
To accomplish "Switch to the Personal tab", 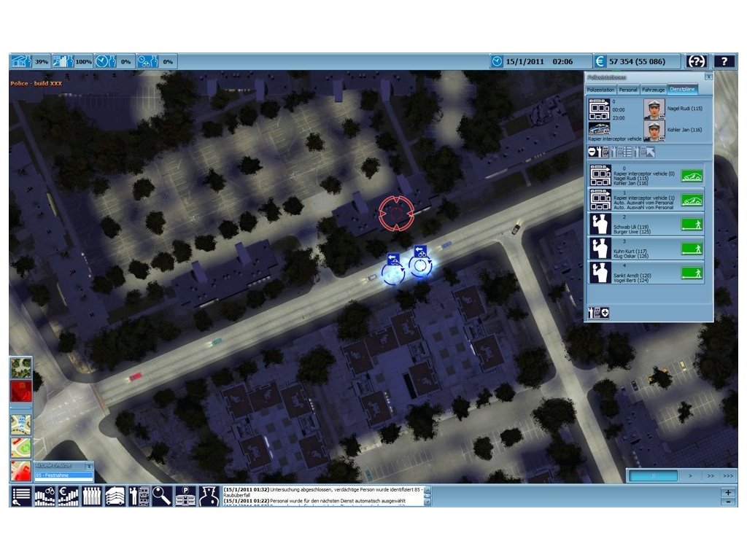I will point(628,90).
